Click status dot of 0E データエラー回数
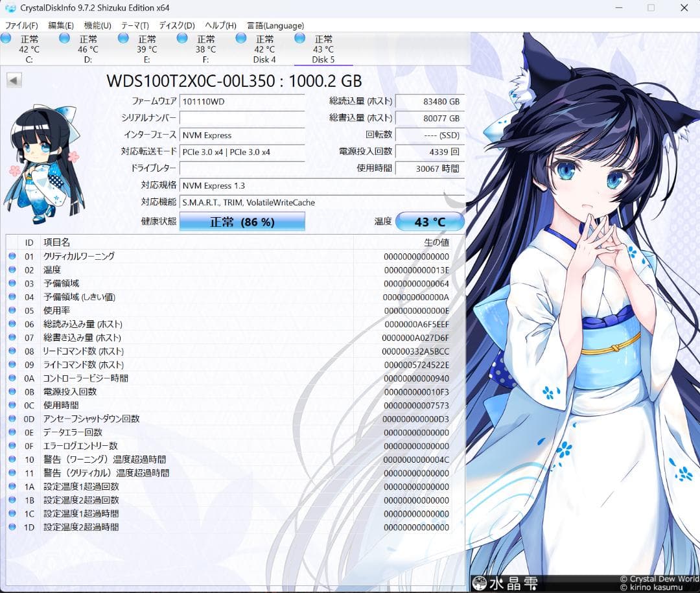The image size is (700, 593). [x=12, y=432]
